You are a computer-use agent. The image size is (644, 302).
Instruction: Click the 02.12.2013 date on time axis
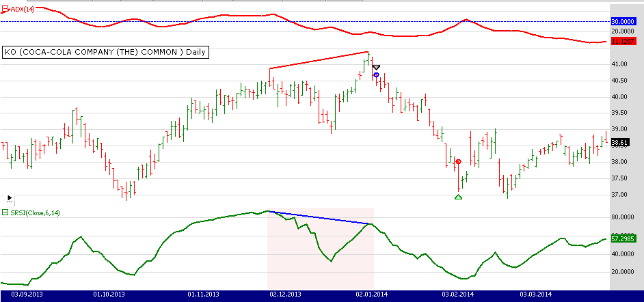click(285, 294)
